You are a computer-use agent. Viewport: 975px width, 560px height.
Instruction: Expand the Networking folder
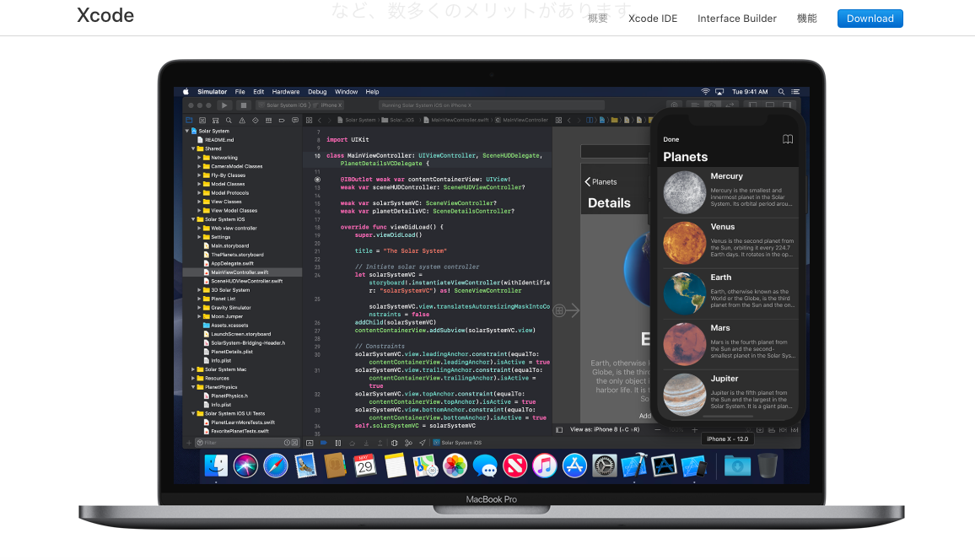coord(199,158)
